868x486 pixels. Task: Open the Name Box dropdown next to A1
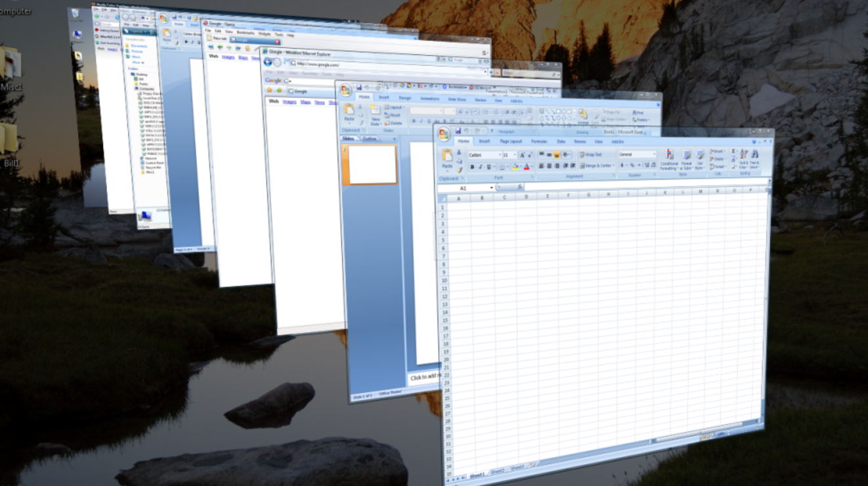click(x=492, y=187)
